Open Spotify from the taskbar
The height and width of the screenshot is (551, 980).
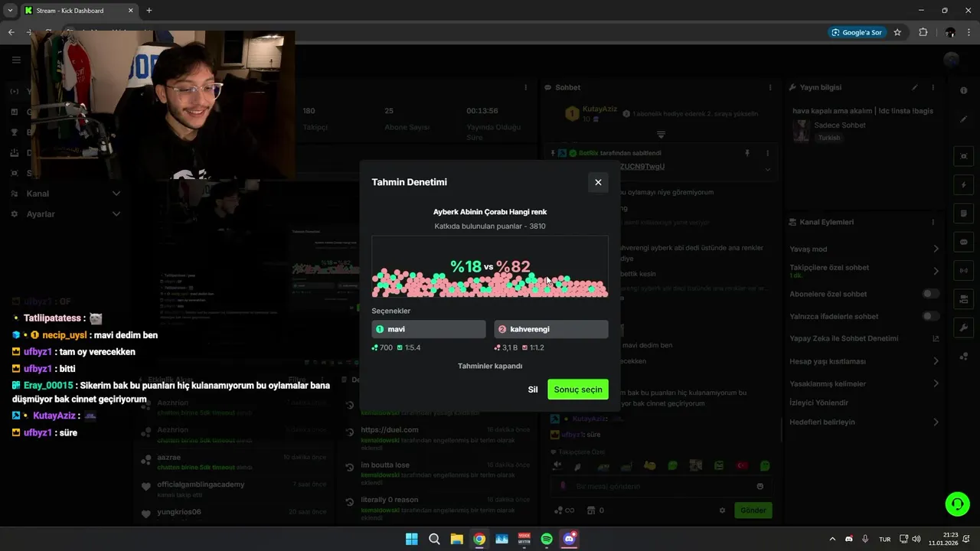547,539
